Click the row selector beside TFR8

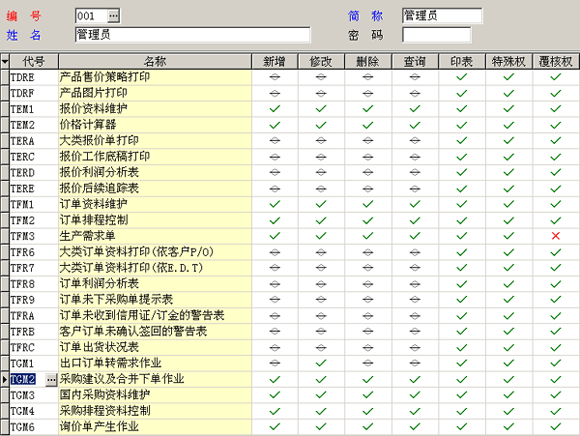(5, 284)
